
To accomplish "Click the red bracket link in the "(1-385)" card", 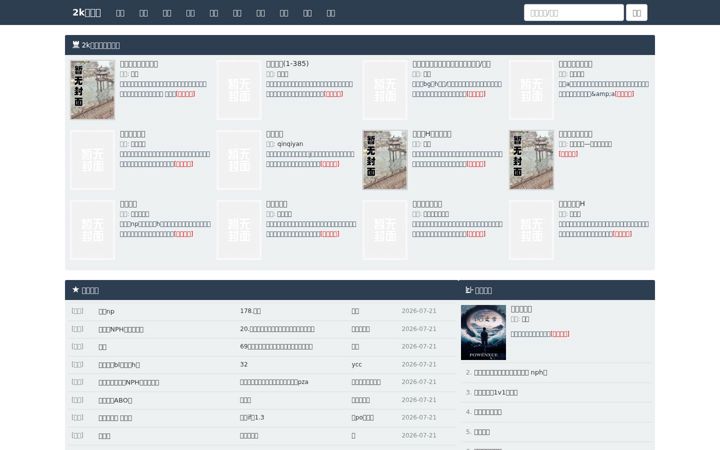I will (x=333, y=94).
